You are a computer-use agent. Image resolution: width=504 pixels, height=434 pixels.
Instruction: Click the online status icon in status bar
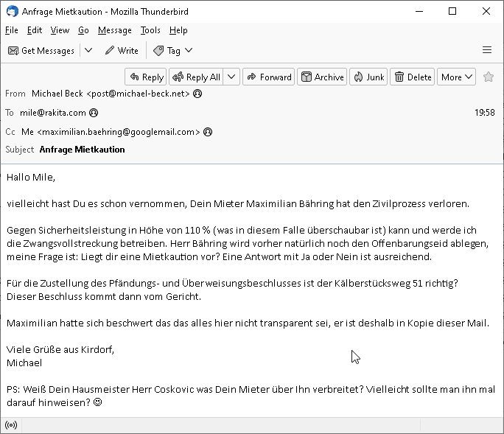click(11, 425)
